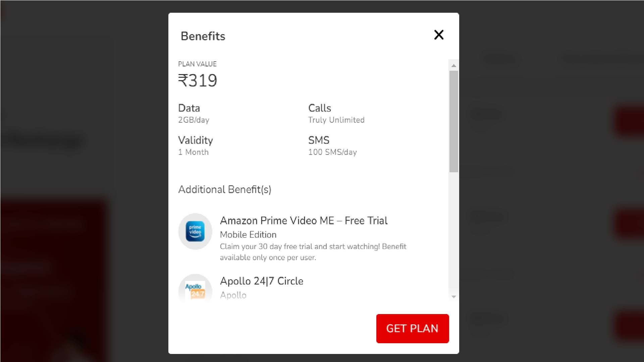Expand the Additional Benefit(s) section
The image size is (644, 362).
[224, 189]
